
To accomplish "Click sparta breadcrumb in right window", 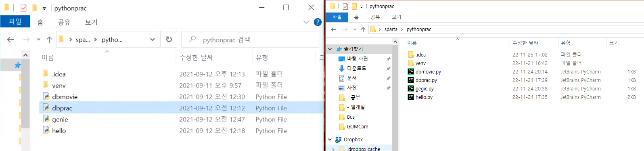I will pos(391,29).
